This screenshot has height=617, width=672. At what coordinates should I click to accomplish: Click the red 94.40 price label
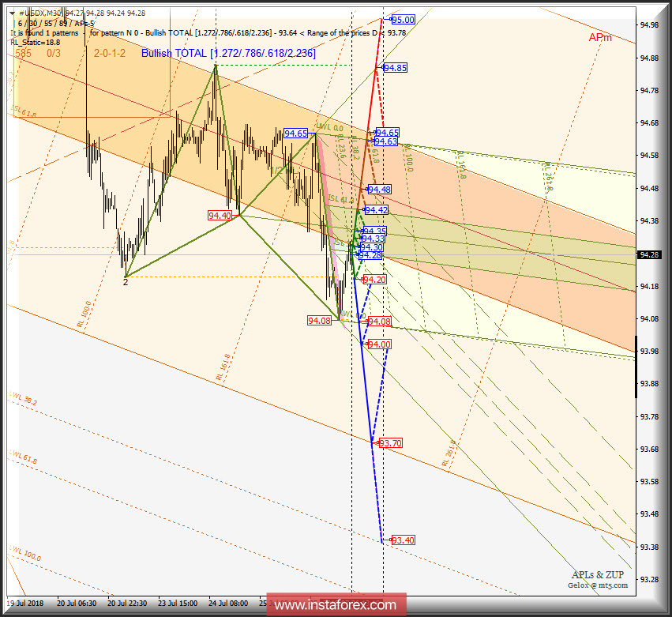tap(218, 215)
